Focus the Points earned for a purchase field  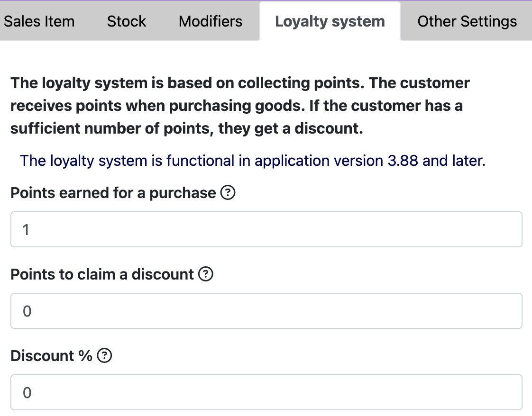266,229
